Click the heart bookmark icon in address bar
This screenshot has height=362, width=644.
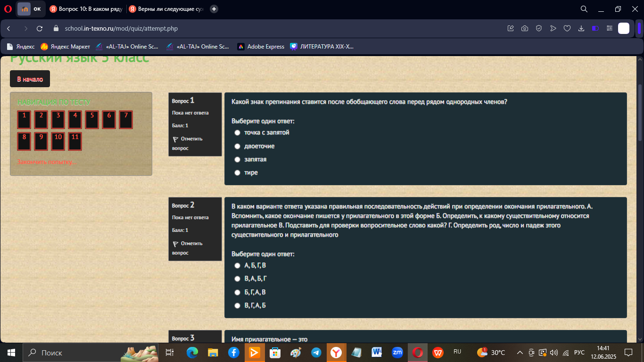pyautogui.click(x=567, y=29)
